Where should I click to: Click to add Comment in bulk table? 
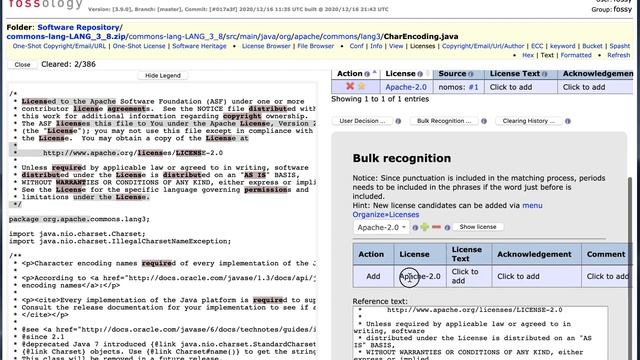[x=607, y=276]
